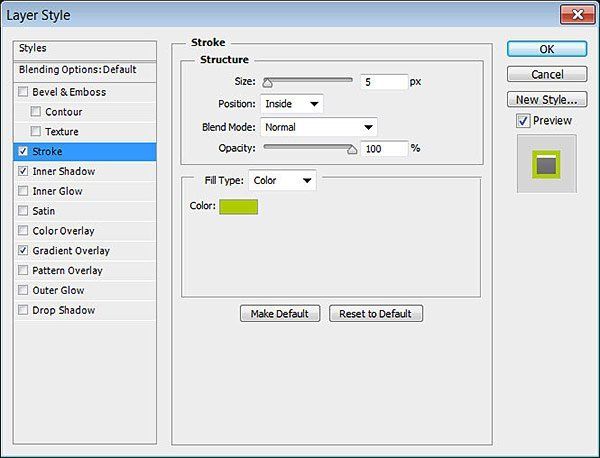Image resolution: width=600 pixels, height=458 pixels.
Task: Open the Blend Mode dropdown set to Normal
Action: point(319,127)
